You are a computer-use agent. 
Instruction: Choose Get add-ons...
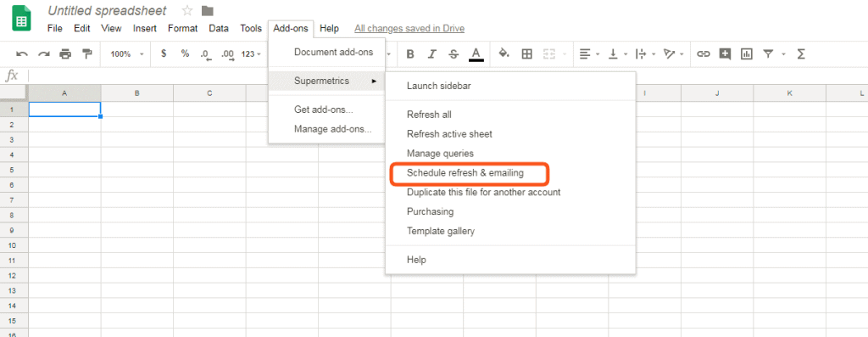click(326, 110)
